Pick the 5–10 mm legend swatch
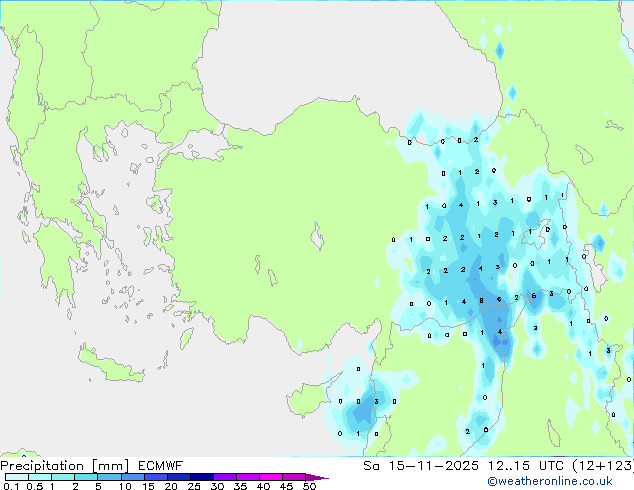Screen dimensions: 634x490 (x=109, y=477)
